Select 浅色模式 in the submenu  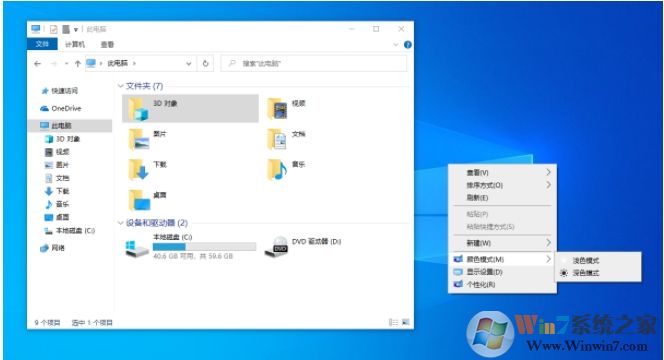[x=598, y=260]
